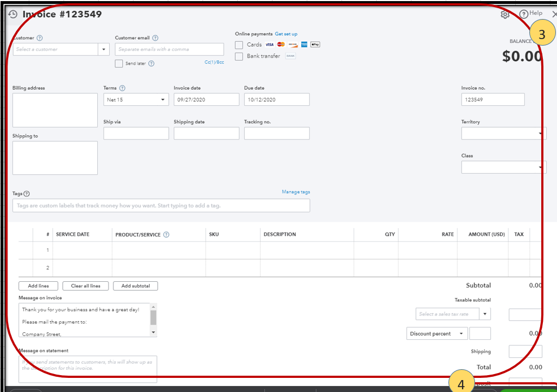Enable the Bank transfer checkbox

[x=239, y=56]
